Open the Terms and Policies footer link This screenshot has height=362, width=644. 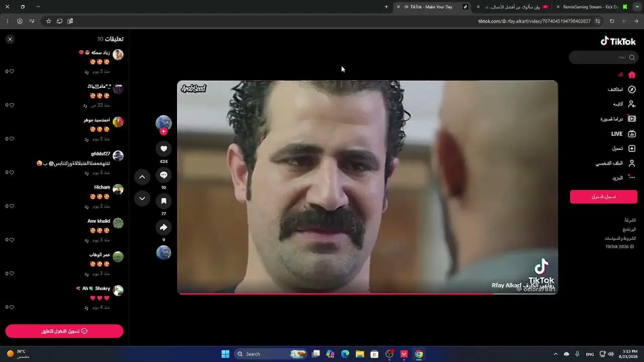tap(620, 238)
